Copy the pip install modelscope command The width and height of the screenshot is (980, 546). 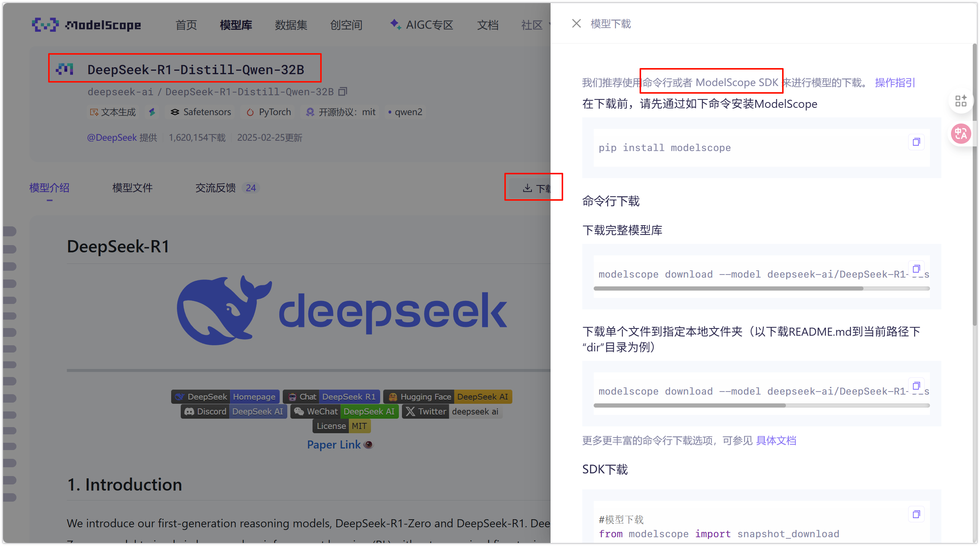click(916, 142)
